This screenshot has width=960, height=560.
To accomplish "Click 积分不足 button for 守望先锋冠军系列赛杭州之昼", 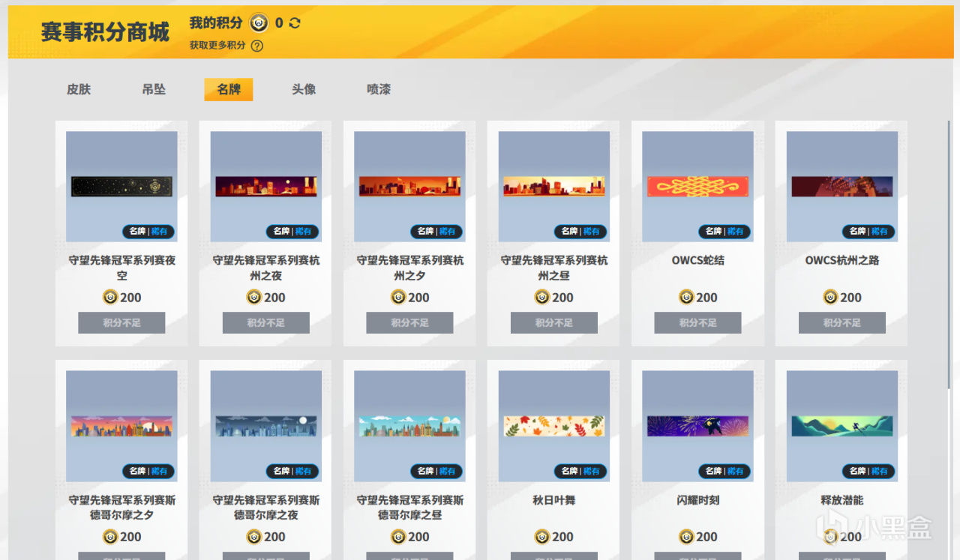I will pos(554,323).
